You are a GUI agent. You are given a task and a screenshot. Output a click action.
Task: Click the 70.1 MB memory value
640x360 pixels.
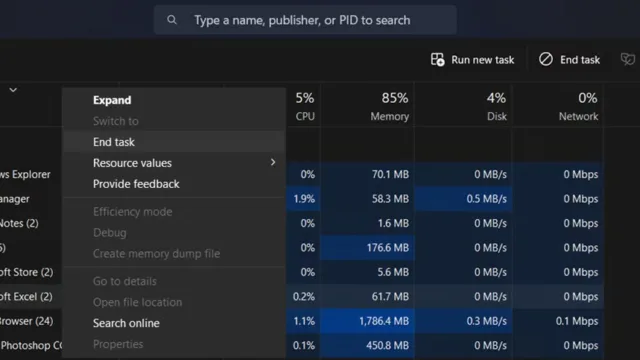tap(390, 174)
